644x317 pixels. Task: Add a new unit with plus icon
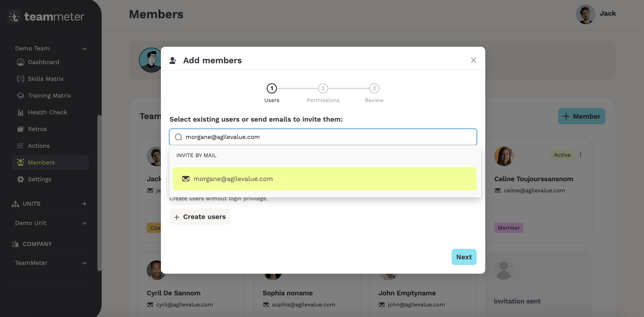coord(85,204)
